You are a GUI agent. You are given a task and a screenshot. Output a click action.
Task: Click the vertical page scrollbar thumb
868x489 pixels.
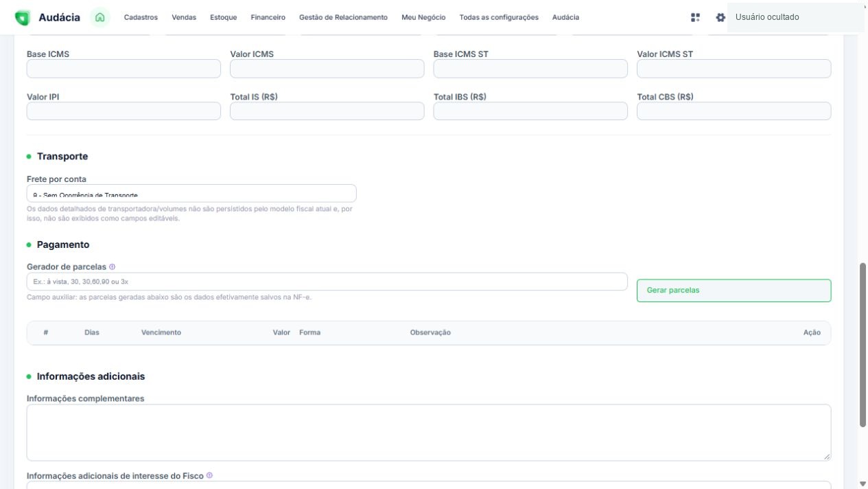coord(863,345)
